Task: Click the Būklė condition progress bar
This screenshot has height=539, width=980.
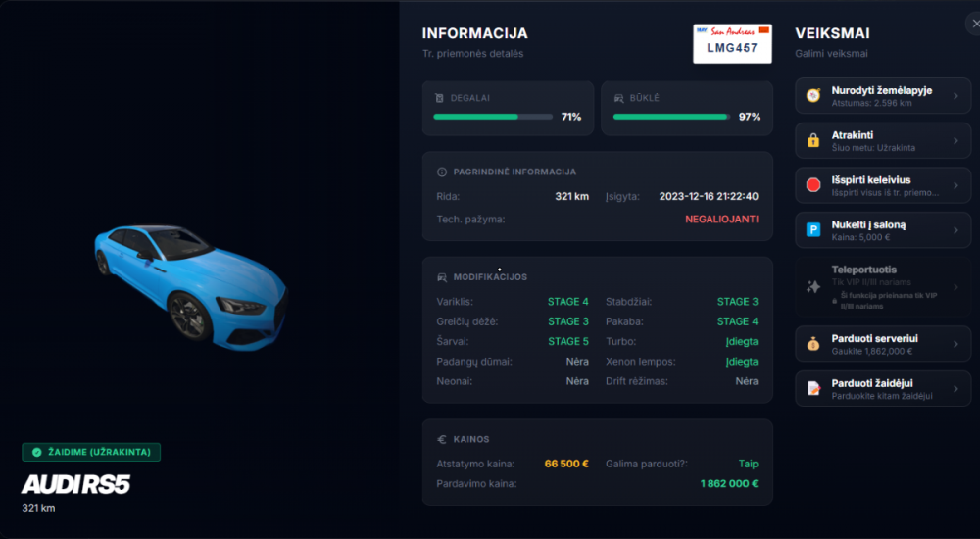Action: 671,117
